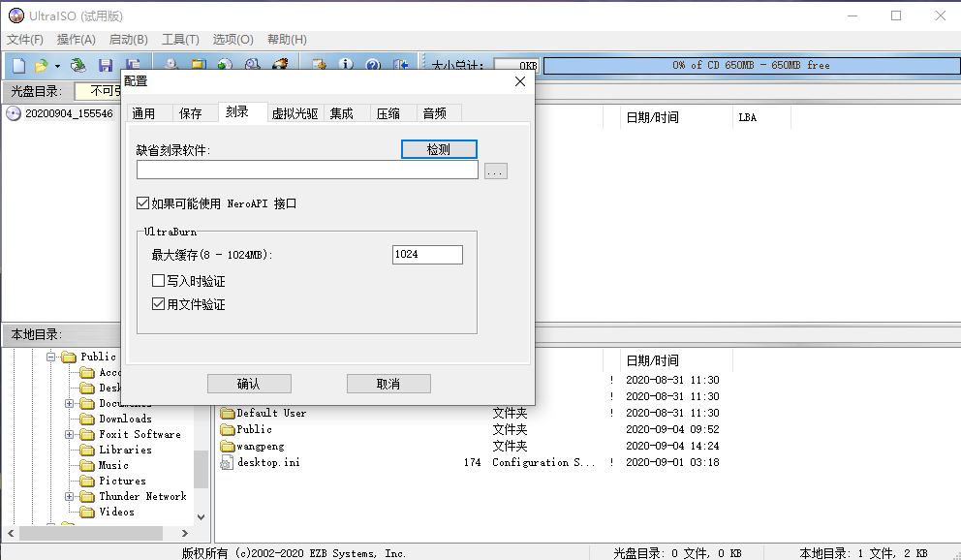Screen dimensions: 961x560
Task: Expand the Foxit Software folder node
Action: coord(69,434)
